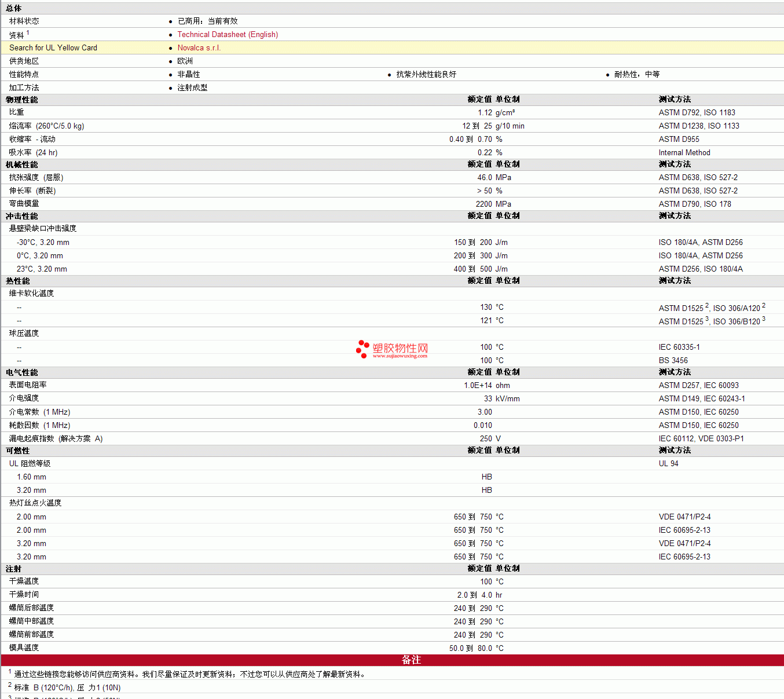
Task: Click the 已商用：当前有效 value
Action: point(207,21)
